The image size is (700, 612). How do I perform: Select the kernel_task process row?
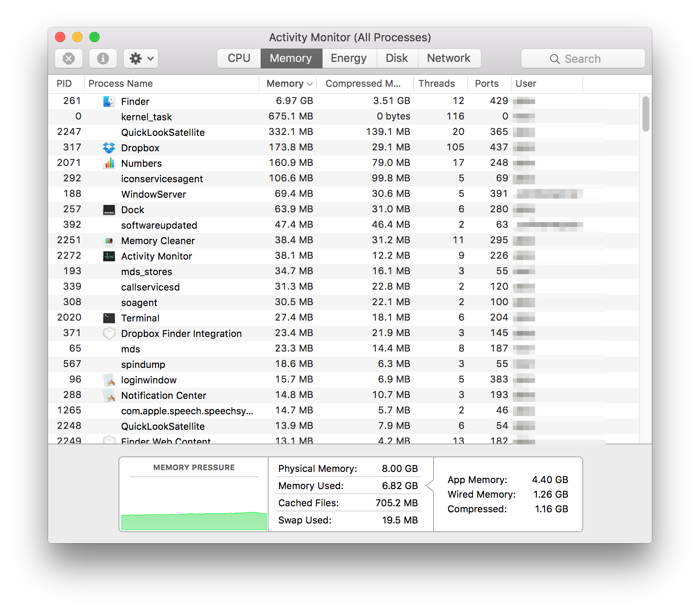click(344, 117)
